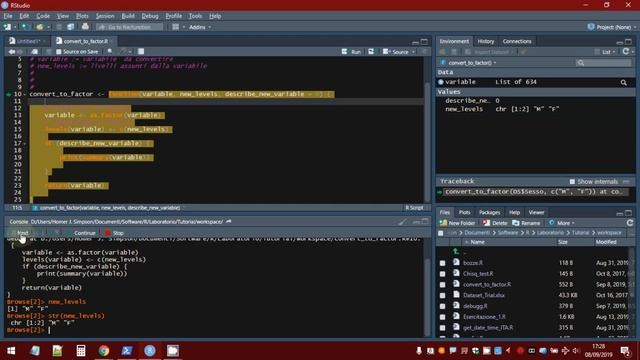Show document in new window icon

[x=35, y=52]
